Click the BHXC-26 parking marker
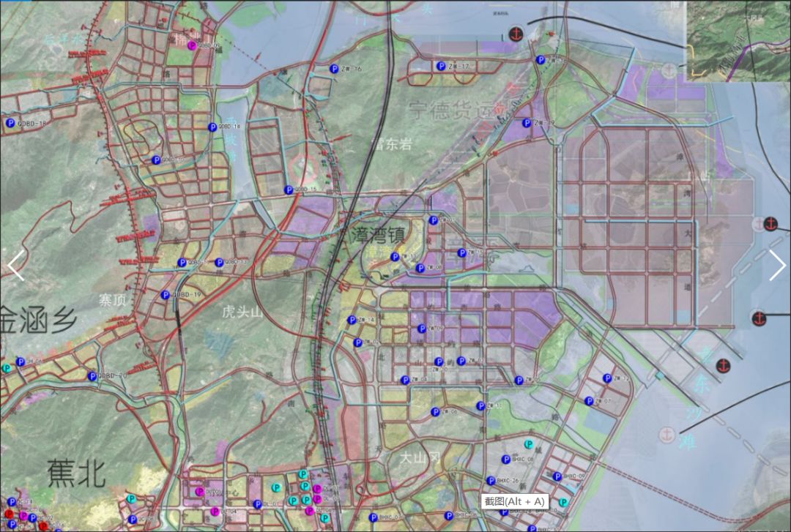791x532 pixels. [491, 481]
